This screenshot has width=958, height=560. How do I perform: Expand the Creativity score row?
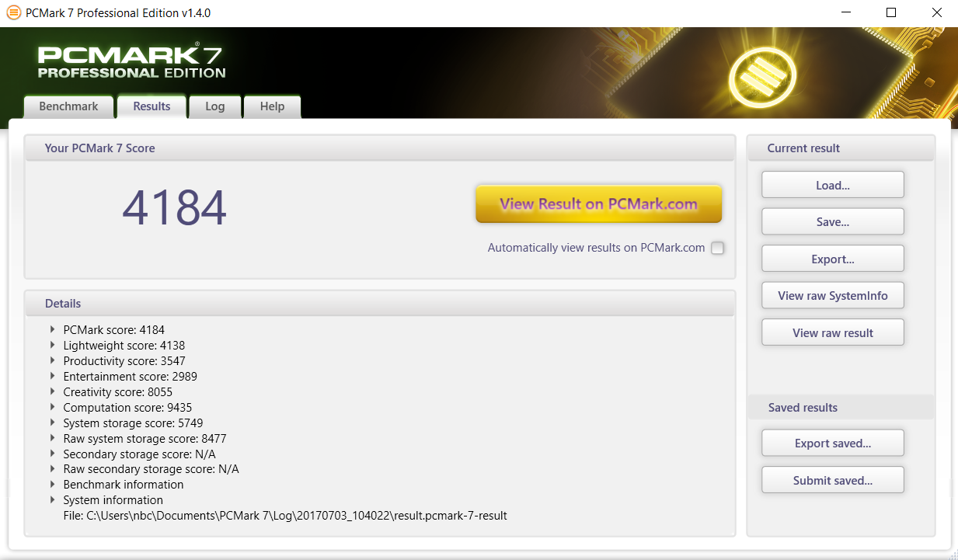53,392
